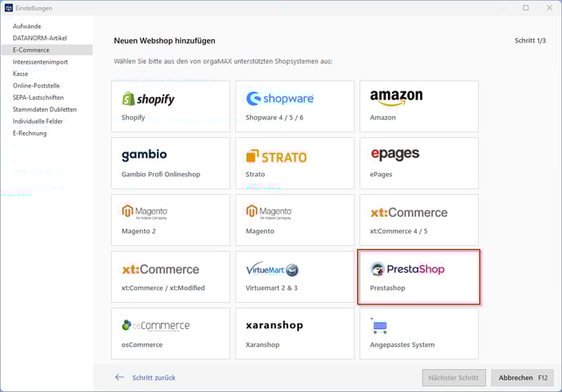Pick the Magento 2 tile
The image size is (562, 392).
tap(171, 220)
